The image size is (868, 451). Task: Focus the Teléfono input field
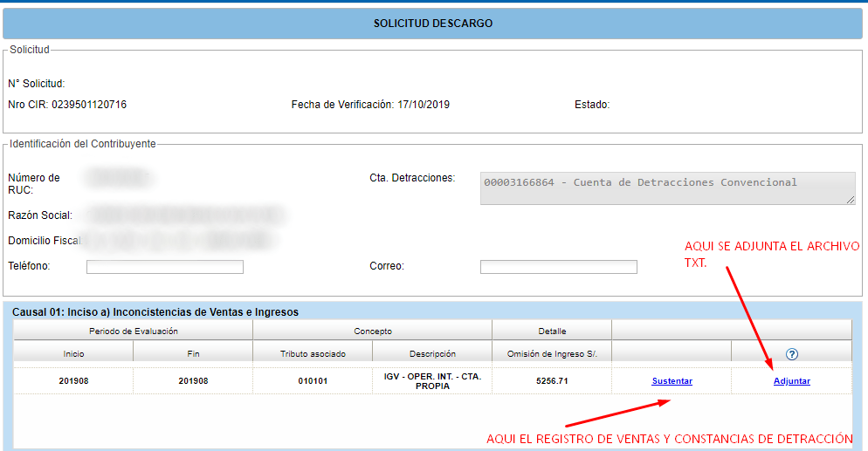click(164, 267)
